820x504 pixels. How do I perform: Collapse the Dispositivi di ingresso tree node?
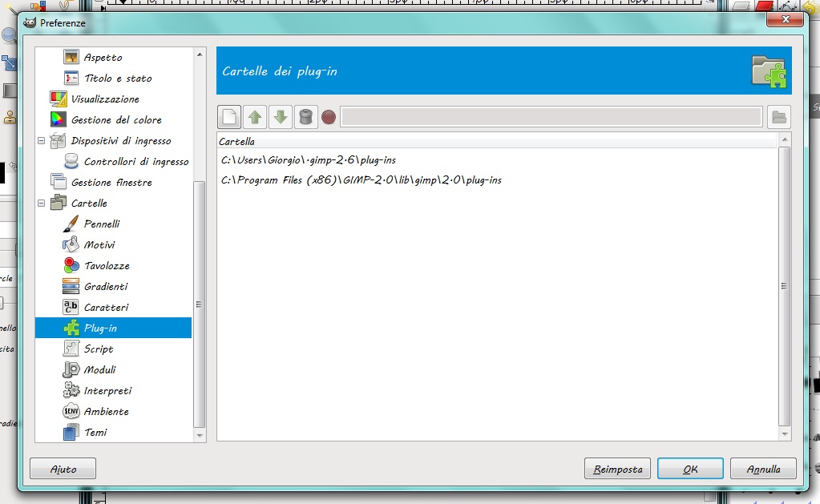[42, 141]
